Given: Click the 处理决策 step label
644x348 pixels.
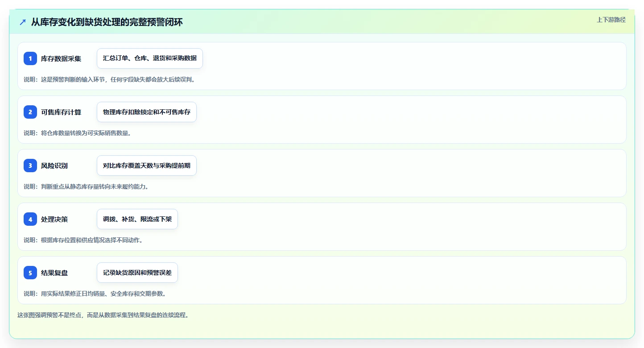Looking at the screenshot, I should click(54, 219).
